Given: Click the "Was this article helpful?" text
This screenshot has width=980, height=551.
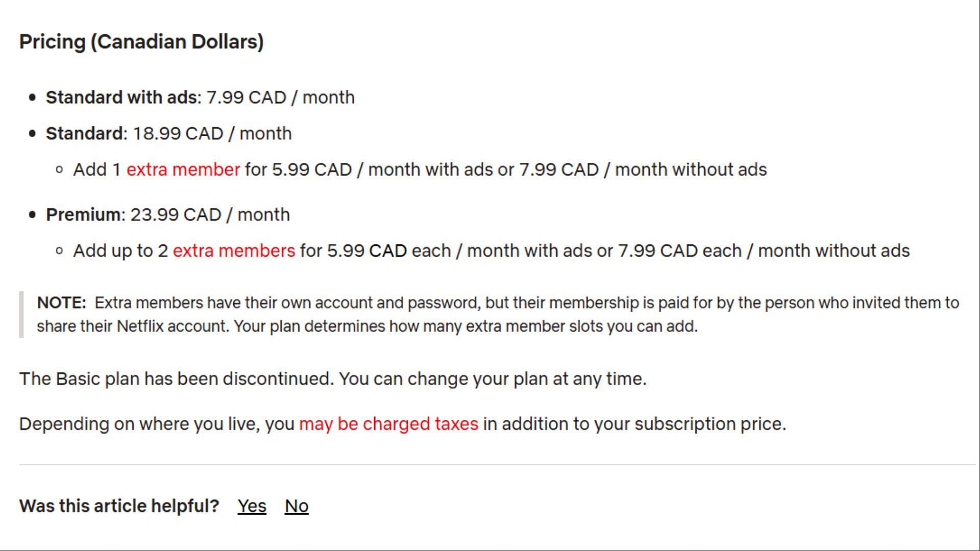Looking at the screenshot, I should pyautogui.click(x=119, y=506).
